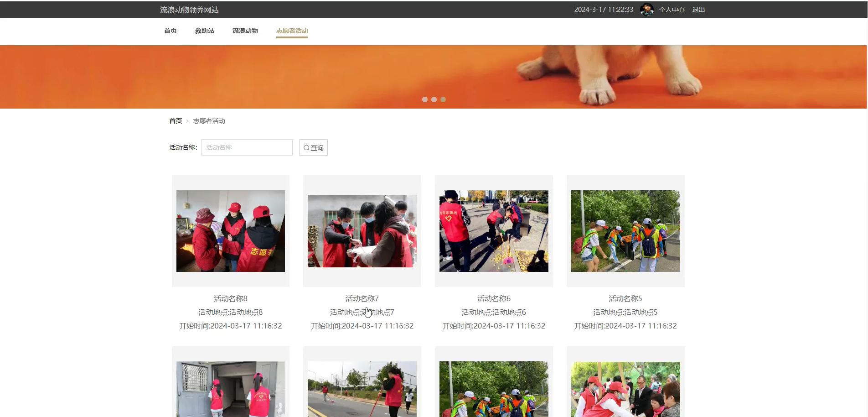The height and width of the screenshot is (417, 868).
Task: Click the 查询 search button
Action: point(314,147)
